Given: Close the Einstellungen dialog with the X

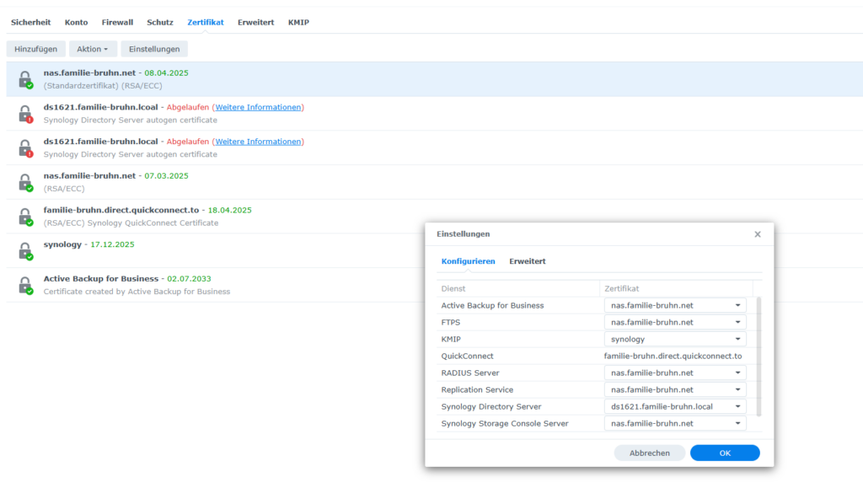Looking at the screenshot, I should coord(757,234).
